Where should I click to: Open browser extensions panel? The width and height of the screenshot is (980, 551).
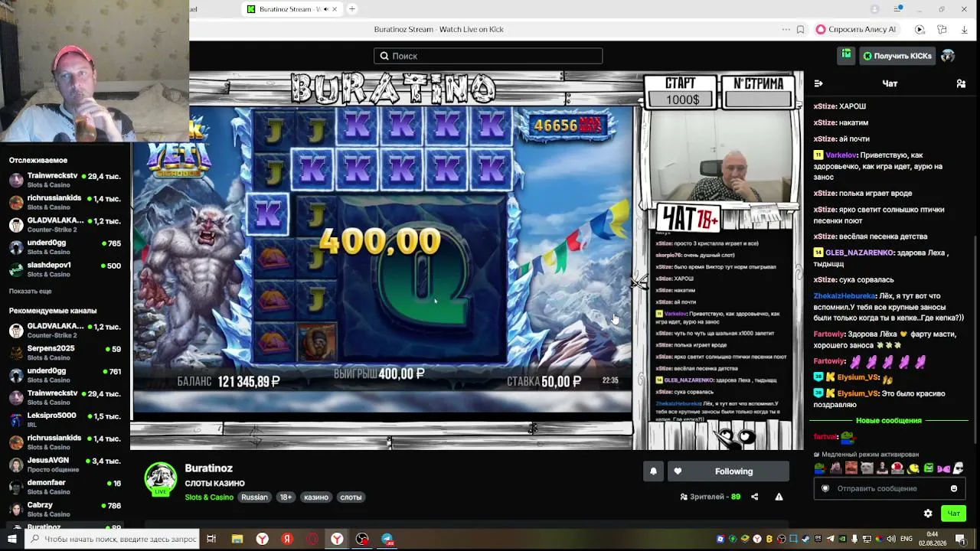point(942,30)
